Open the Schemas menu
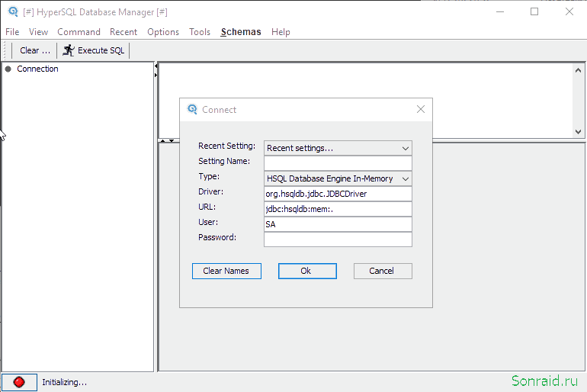This screenshot has height=392, width=587. pyautogui.click(x=241, y=32)
